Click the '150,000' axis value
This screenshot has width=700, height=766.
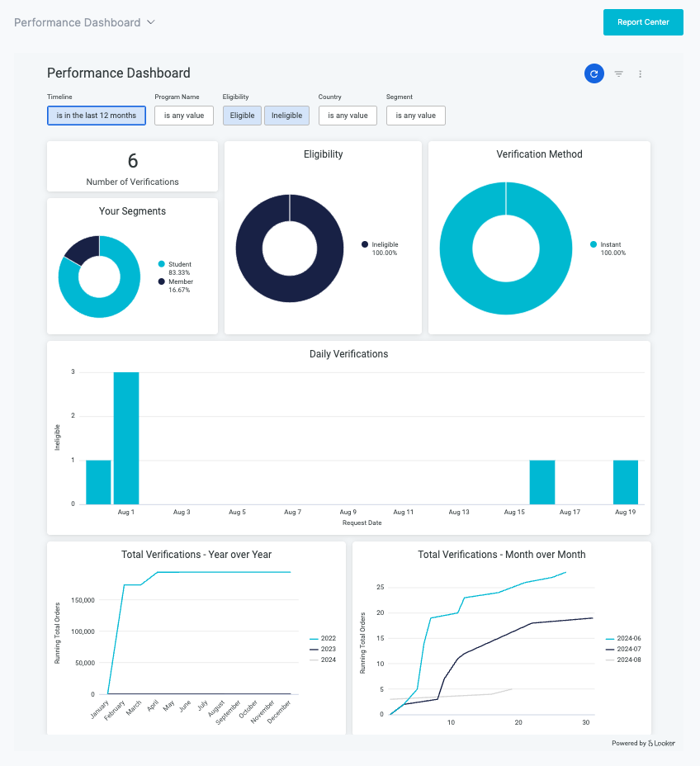tap(83, 600)
